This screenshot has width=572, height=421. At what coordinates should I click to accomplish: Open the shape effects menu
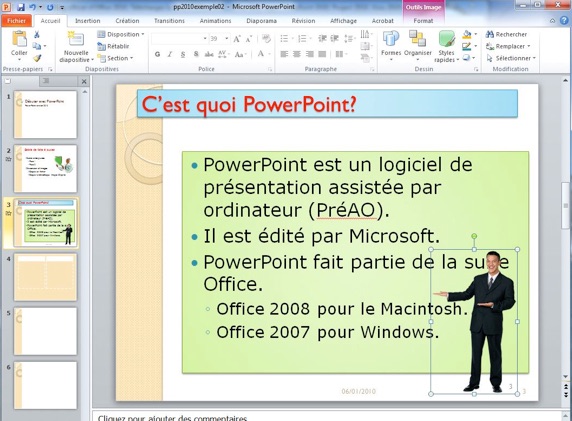(x=467, y=58)
